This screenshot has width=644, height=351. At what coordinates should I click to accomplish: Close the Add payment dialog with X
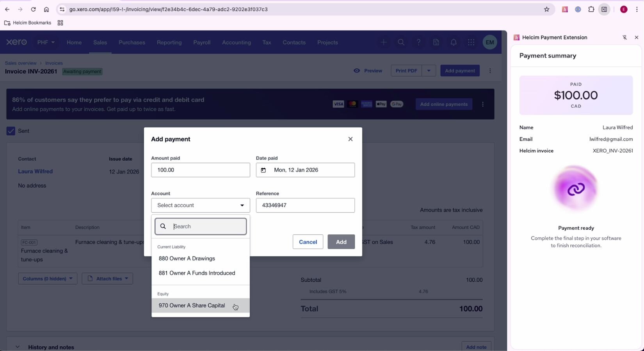click(x=350, y=139)
